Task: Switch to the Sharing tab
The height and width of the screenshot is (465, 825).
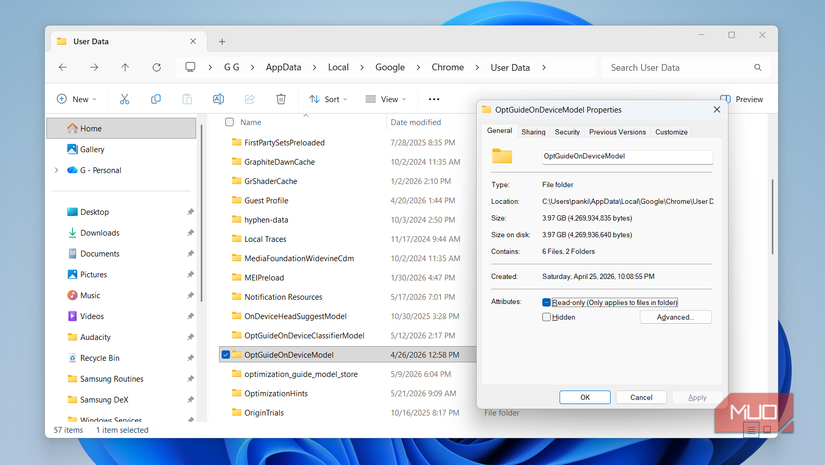Action: 533,132
